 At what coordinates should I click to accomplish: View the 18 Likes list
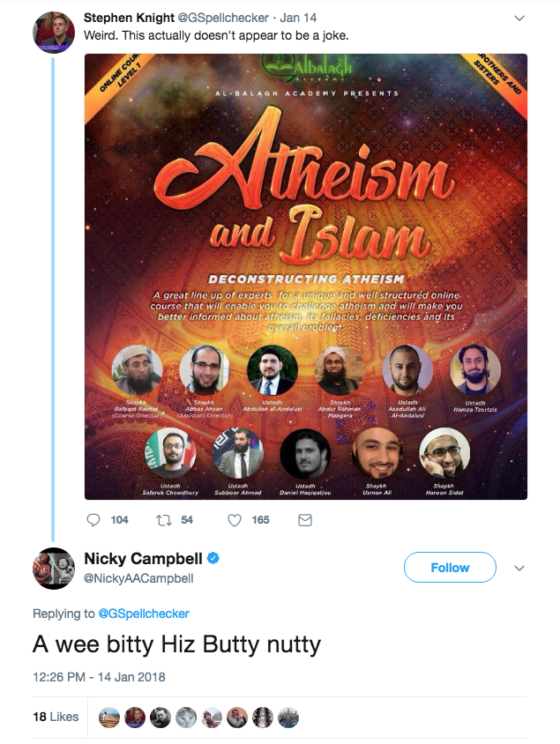point(56,717)
